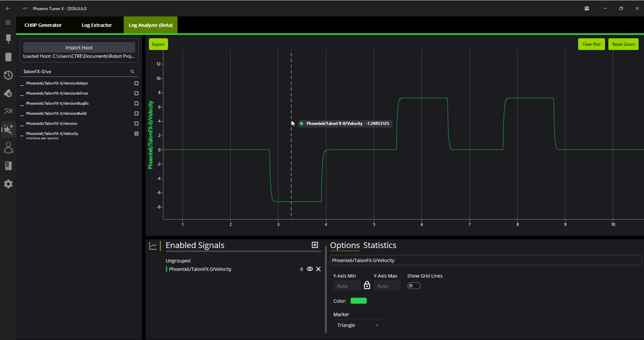This screenshot has width=644, height=340.
Task: Check the VersionMinor signal checkbox
Action: coord(136,93)
